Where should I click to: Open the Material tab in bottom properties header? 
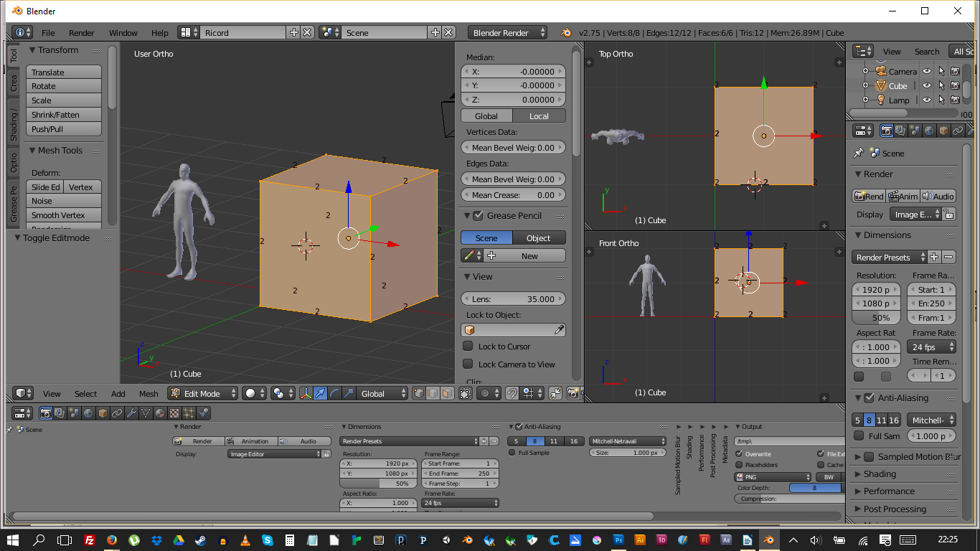click(160, 413)
